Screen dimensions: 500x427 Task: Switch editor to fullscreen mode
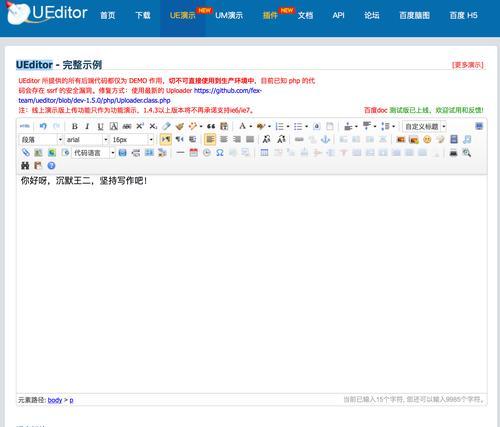[x=479, y=126]
